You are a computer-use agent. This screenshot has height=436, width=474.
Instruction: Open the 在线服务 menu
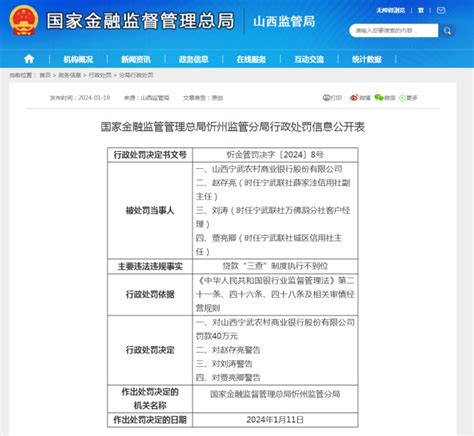251,59
